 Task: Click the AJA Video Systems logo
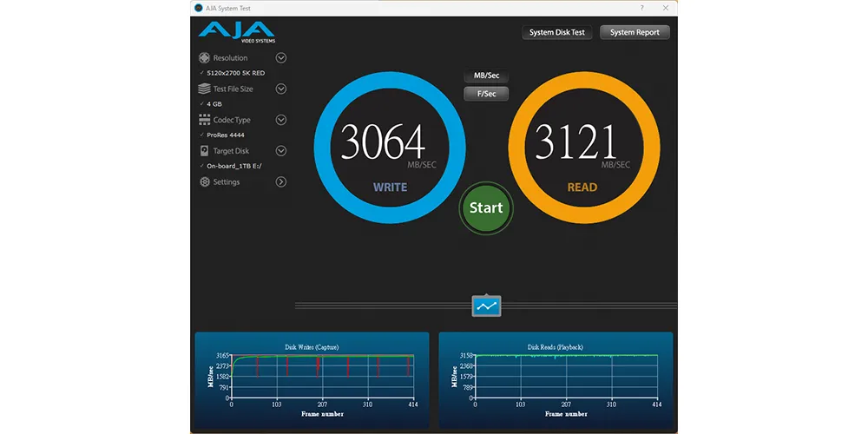click(237, 32)
